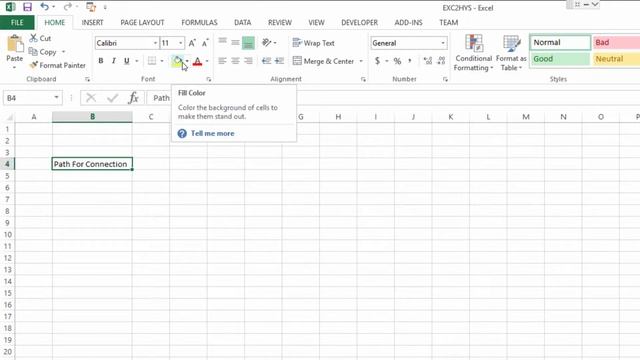Center cell text horizontally
The image size is (640, 360).
(236, 61)
